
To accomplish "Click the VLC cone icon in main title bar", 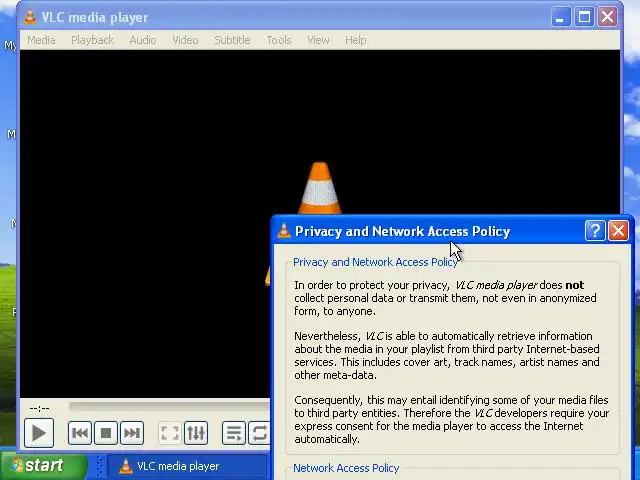I will point(30,17).
